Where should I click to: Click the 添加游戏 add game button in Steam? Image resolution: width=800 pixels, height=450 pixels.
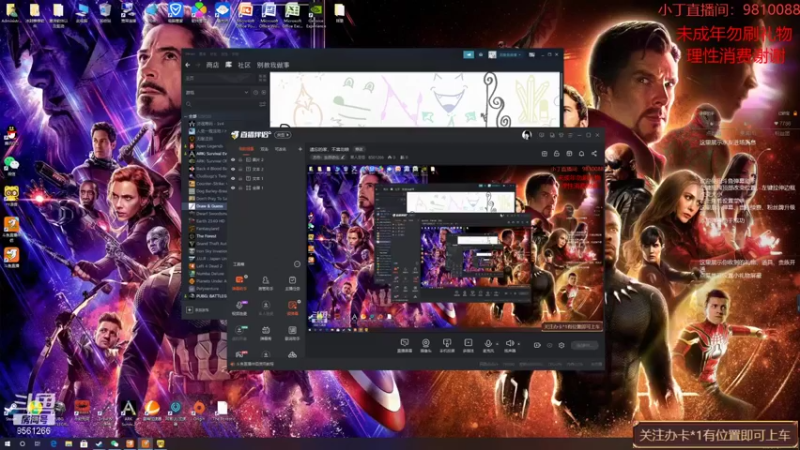[197, 310]
